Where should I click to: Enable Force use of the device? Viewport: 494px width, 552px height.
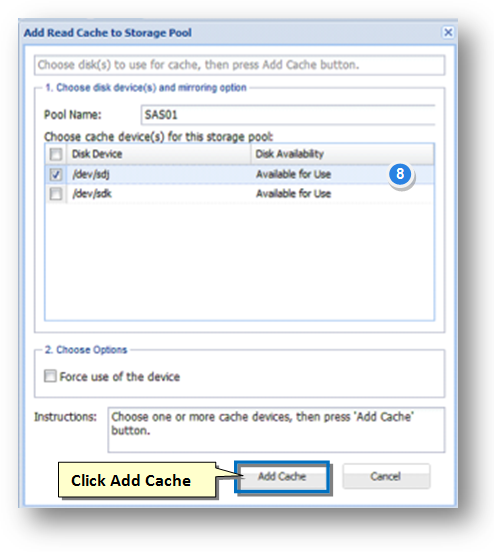(x=50, y=376)
